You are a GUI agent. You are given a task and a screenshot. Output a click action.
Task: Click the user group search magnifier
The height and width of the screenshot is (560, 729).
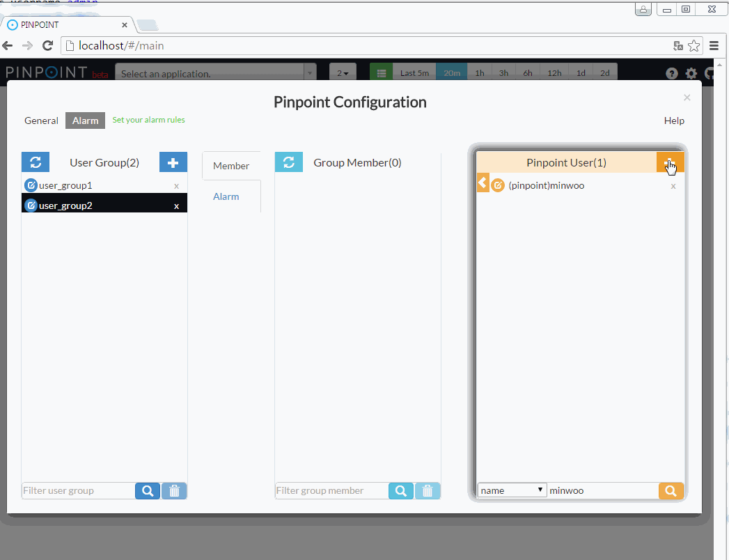[x=148, y=491]
